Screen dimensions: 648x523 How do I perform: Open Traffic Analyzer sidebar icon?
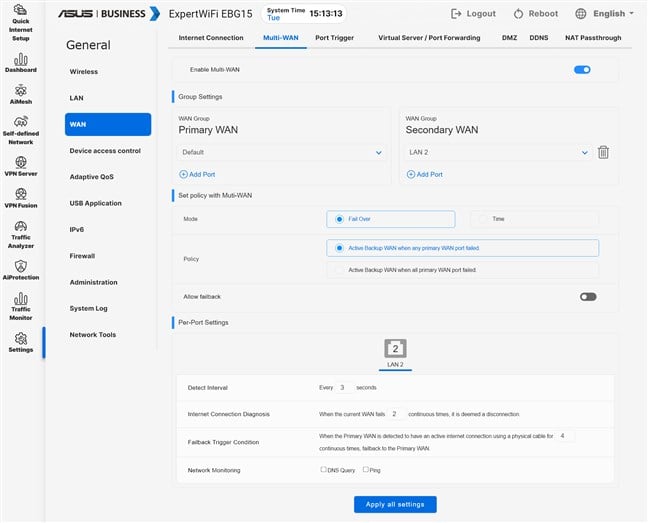[21, 234]
